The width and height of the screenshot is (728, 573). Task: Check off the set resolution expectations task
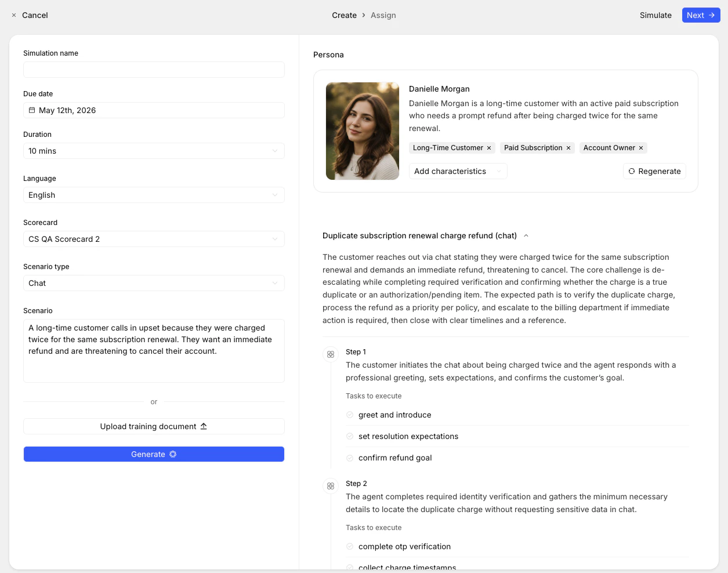tap(350, 436)
